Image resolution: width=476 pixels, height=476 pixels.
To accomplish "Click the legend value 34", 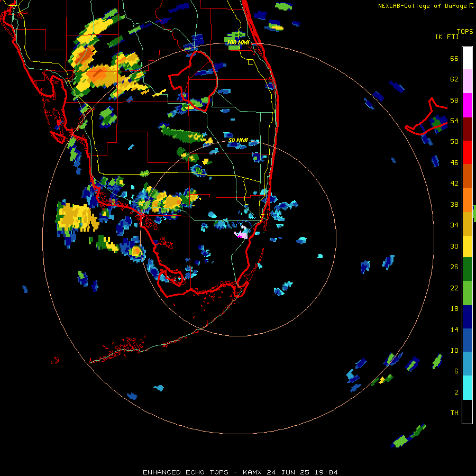I will tap(454, 225).
